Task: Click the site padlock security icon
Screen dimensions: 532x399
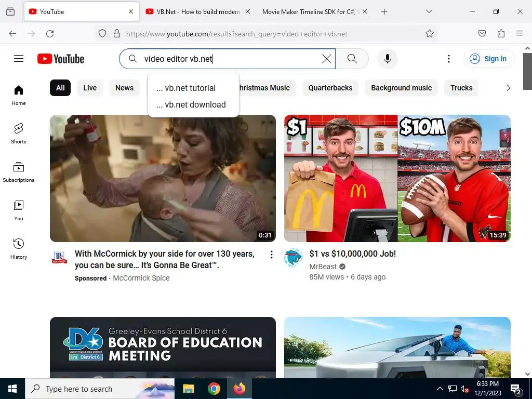Action: (117, 34)
